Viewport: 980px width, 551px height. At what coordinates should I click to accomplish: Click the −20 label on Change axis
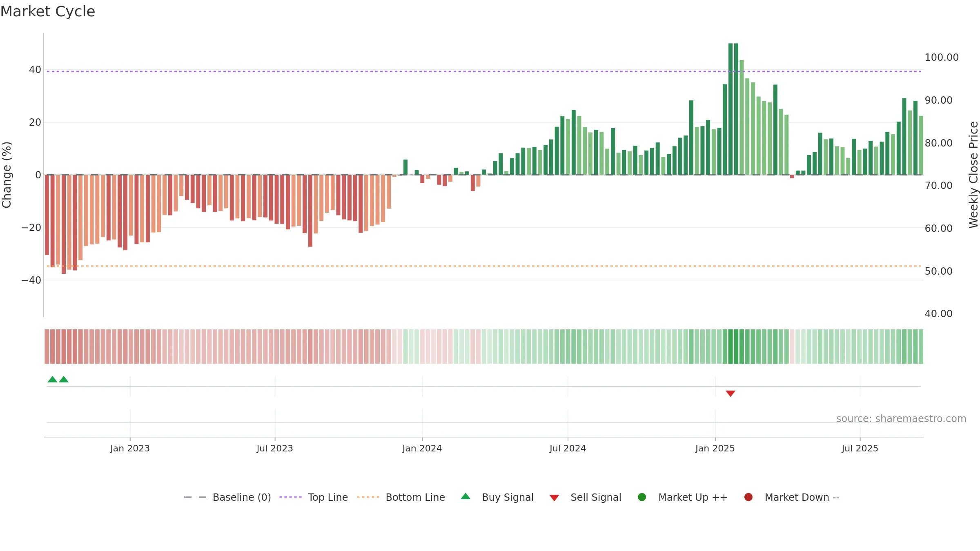tap(31, 227)
